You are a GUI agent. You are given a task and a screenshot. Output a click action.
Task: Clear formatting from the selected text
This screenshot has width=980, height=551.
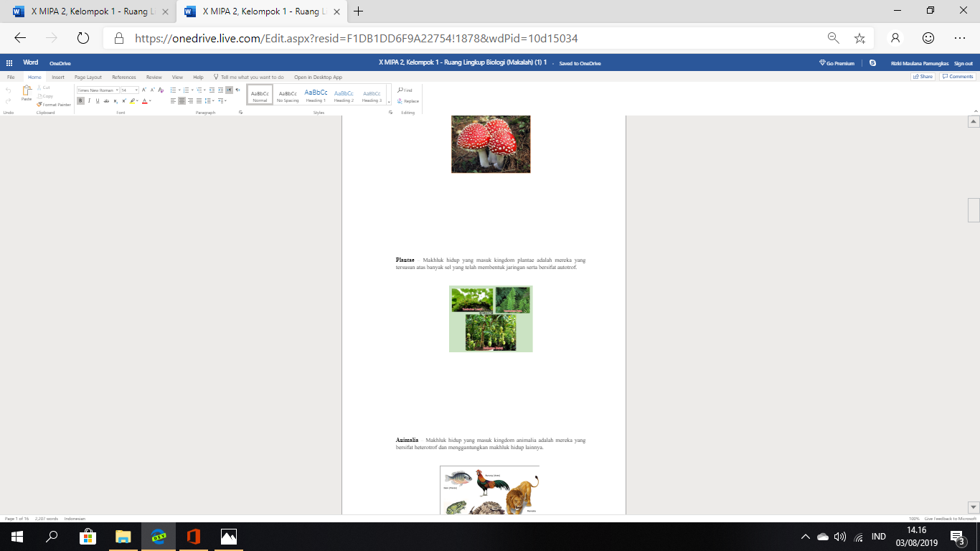point(161,90)
